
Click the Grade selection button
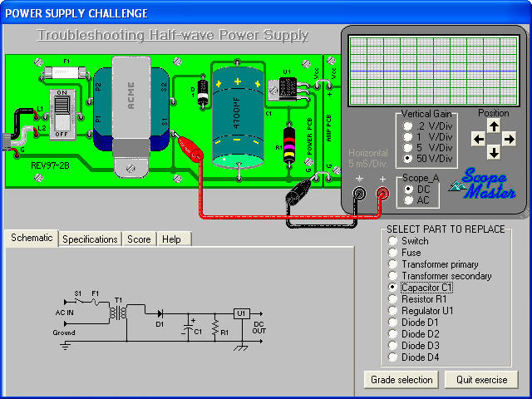(x=401, y=379)
